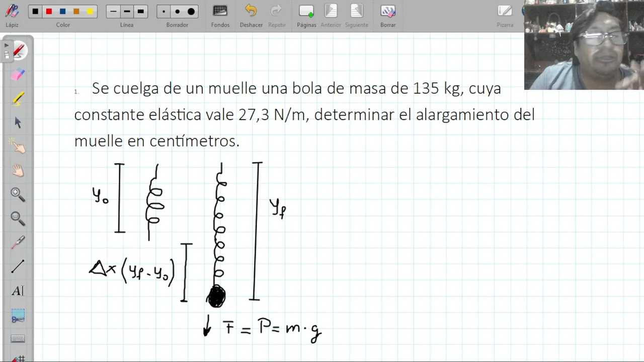Choose the interactive pointing-finger tool
The width and height of the screenshot is (644, 362).
(x=18, y=146)
